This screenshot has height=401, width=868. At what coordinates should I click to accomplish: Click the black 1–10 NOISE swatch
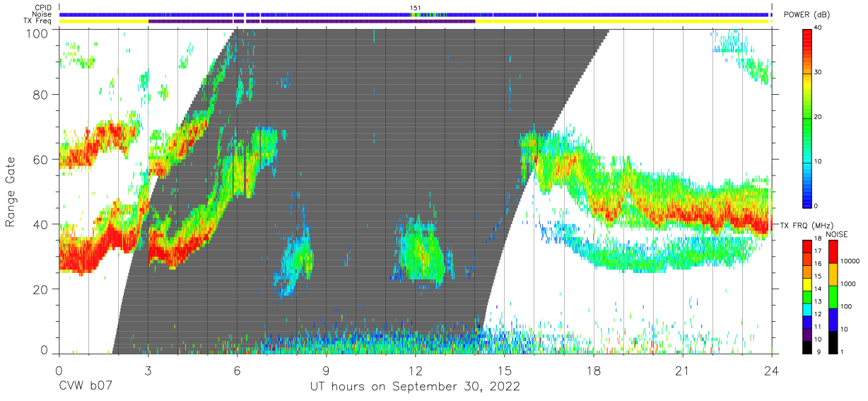[833, 342]
